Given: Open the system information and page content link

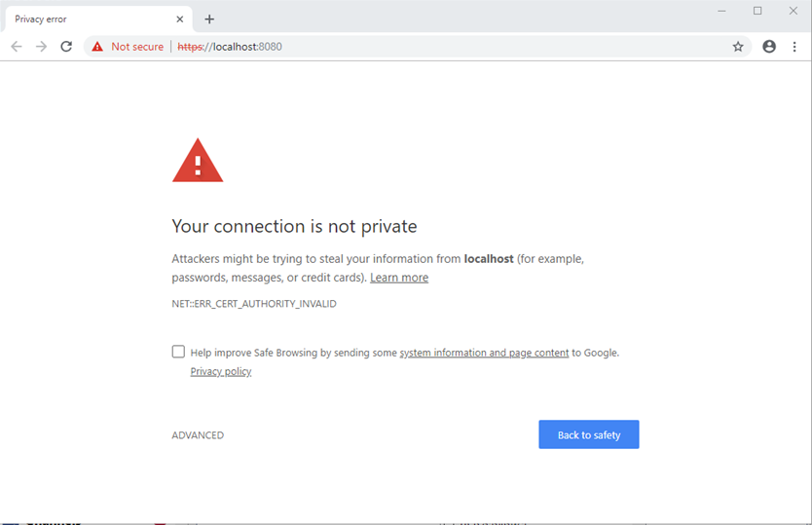Looking at the screenshot, I should [x=484, y=353].
